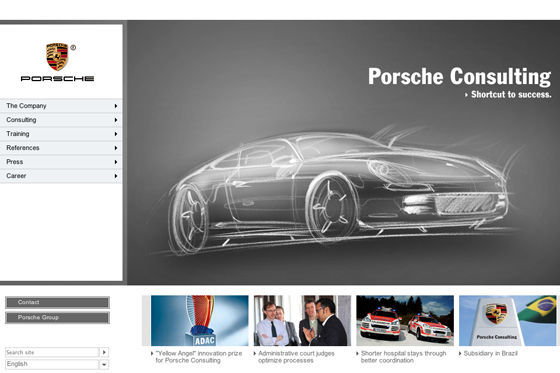Expand the Career submenu arrow
The width and height of the screenshot is (560, 373).
pyautogui.click(x=116, y=176)
